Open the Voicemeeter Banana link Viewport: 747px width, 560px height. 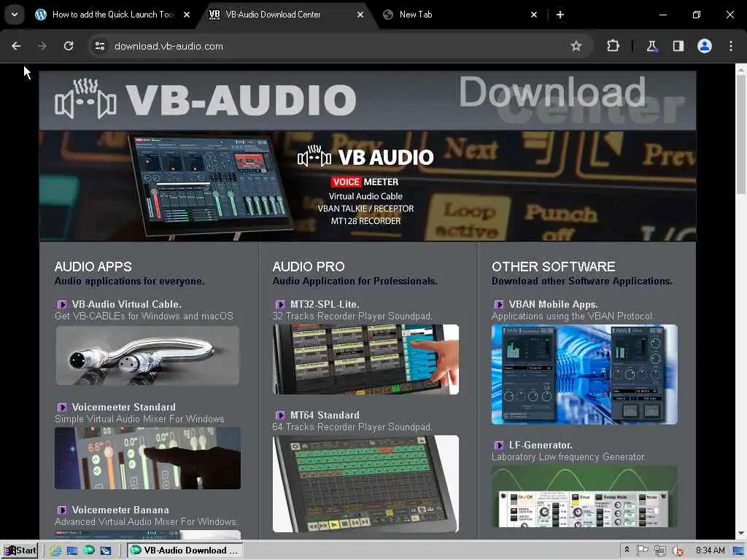click(120, 510)
